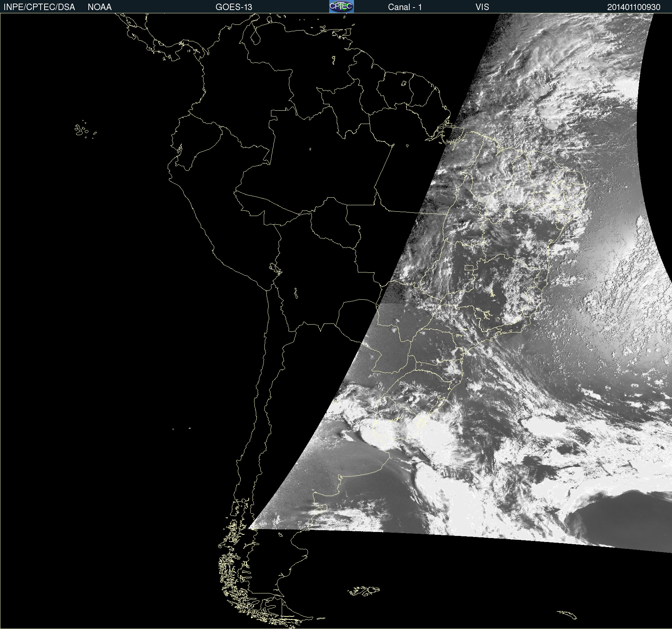Click the VIS label in the header
The height and width of the screenshot is (629, 672).
pyautogui.click(x=482, y=7)
